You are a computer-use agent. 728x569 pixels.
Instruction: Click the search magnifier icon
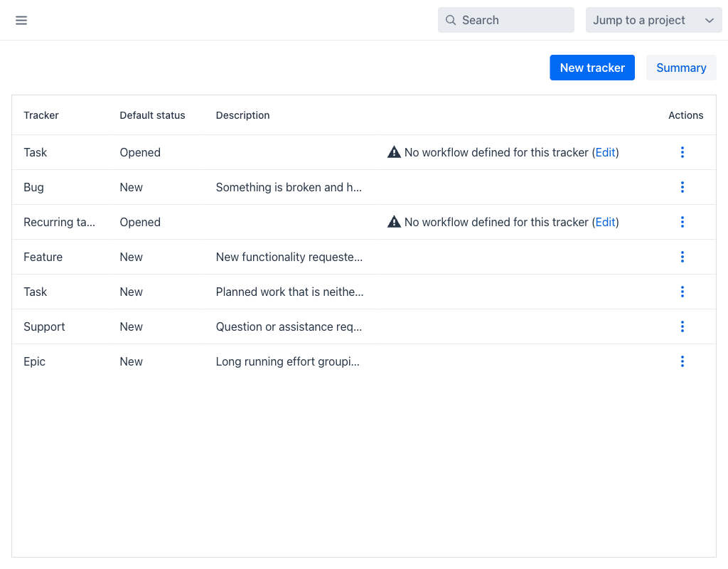(450, 20)
